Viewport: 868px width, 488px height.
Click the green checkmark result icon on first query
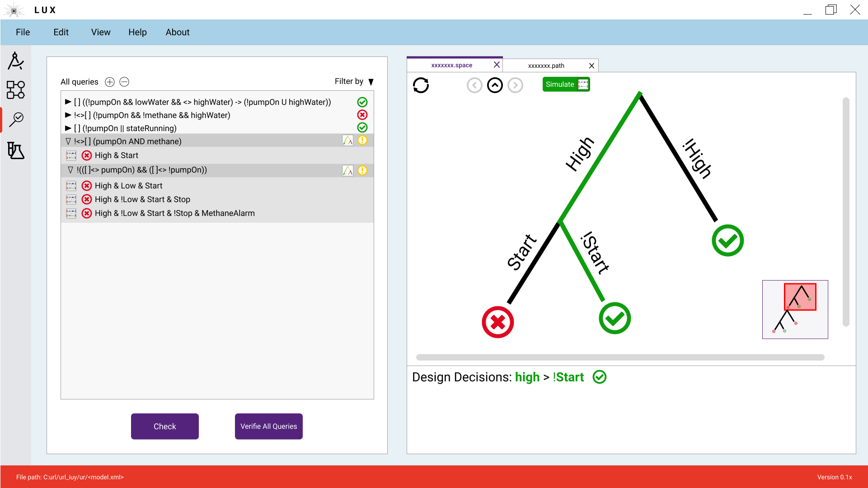[x=362, y=102]
